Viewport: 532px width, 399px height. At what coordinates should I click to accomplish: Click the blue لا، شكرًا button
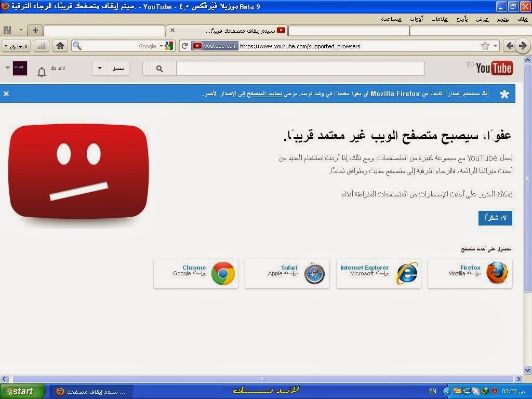(x=495, y=218)
